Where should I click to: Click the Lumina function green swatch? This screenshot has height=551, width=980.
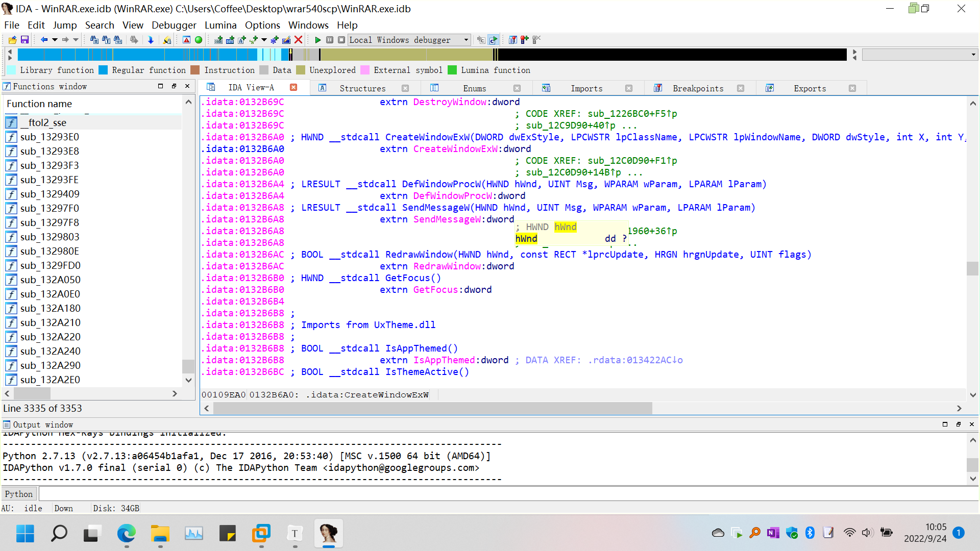click(452, 70)
